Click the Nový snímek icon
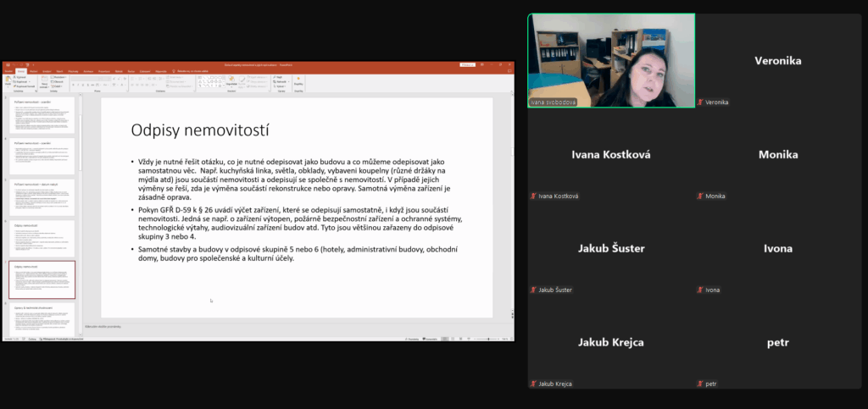The height and width of the screenshot is (409, 868). [x=44, y=80]
